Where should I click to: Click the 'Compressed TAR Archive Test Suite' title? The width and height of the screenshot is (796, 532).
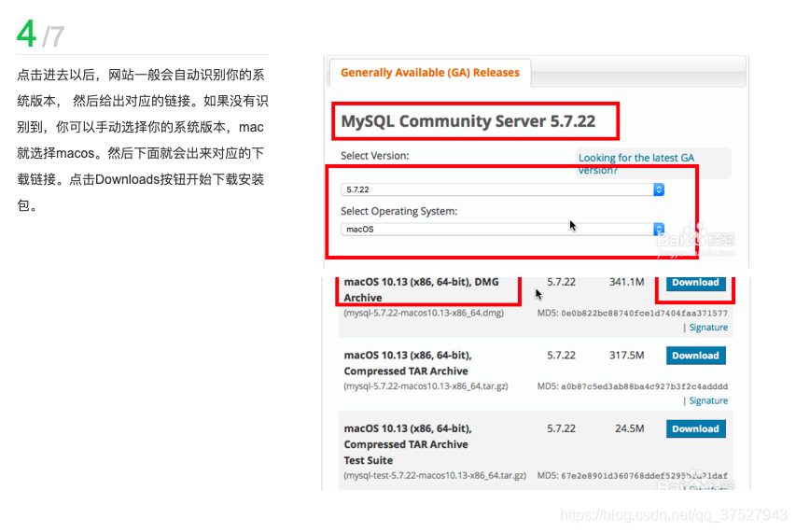pyautogui.click(x=408, y=444)
